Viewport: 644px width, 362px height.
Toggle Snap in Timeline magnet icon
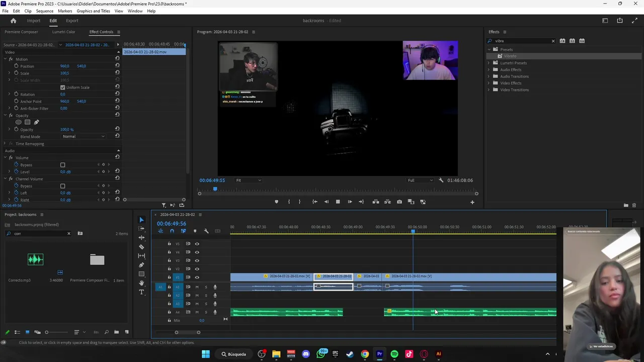click(x=172, y=231)
